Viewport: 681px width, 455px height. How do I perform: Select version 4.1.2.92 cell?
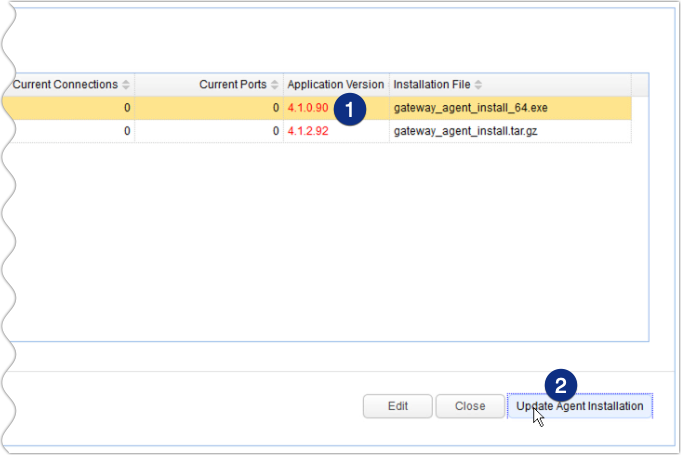pos(336,131)
